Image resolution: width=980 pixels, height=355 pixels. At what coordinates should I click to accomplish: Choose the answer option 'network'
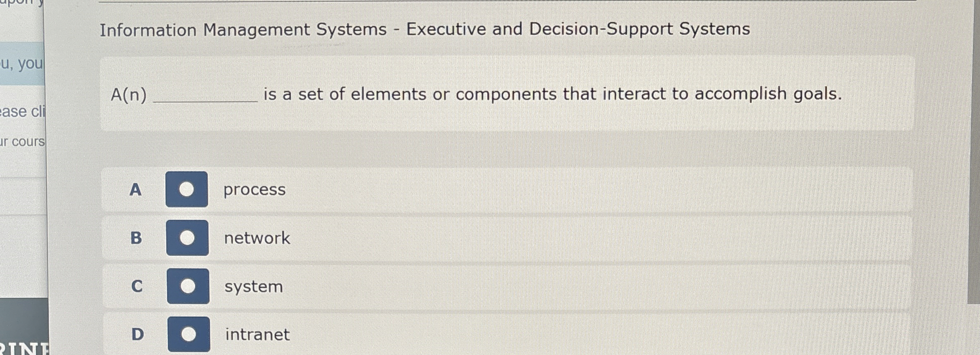[257, 238]
